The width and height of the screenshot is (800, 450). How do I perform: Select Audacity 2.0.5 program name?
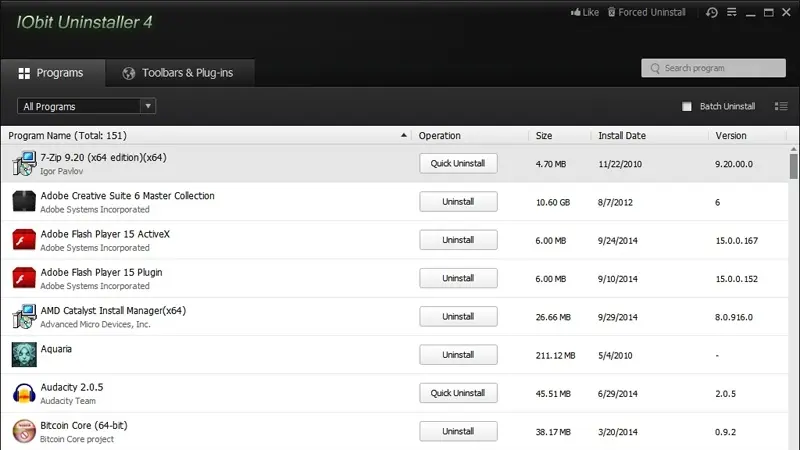tap(72, 387)
